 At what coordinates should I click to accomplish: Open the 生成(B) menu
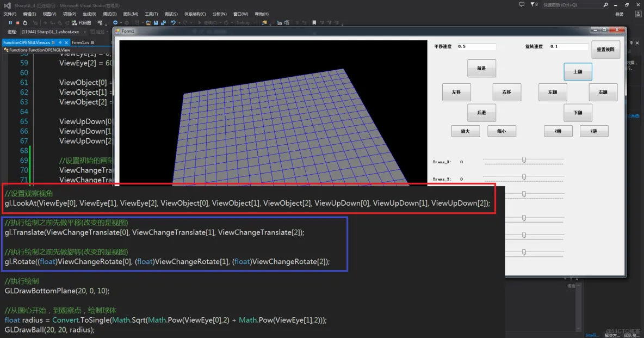coord(89,14)
